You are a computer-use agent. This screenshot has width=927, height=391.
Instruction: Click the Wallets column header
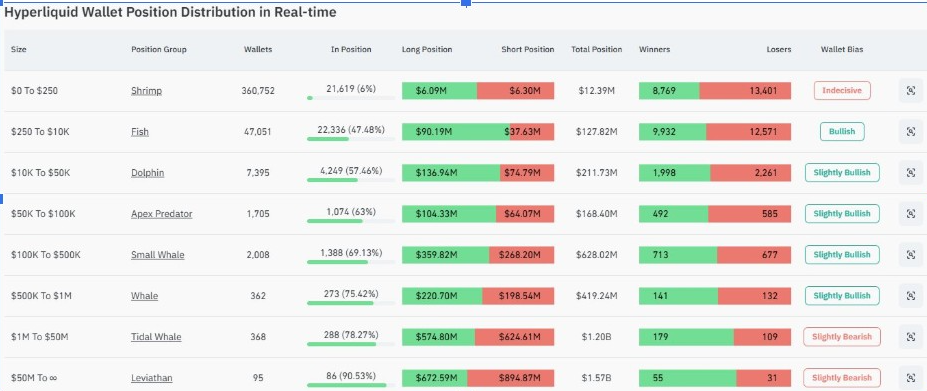click(258, 50)
